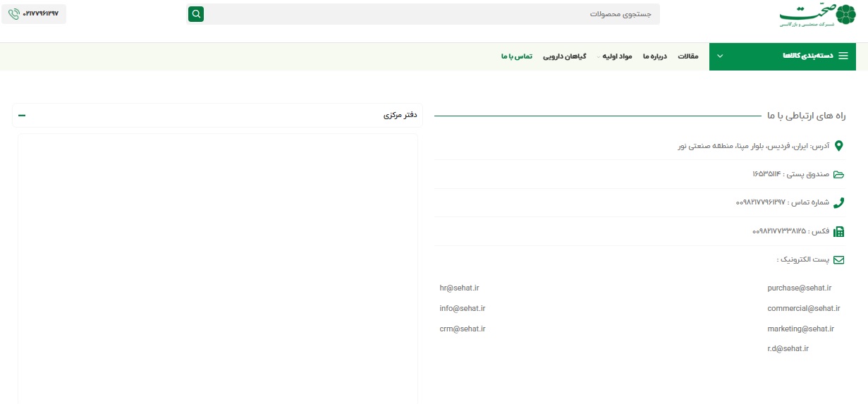Click the green search magnifier button
Viewport: 868px width, 404px height.
196,14
